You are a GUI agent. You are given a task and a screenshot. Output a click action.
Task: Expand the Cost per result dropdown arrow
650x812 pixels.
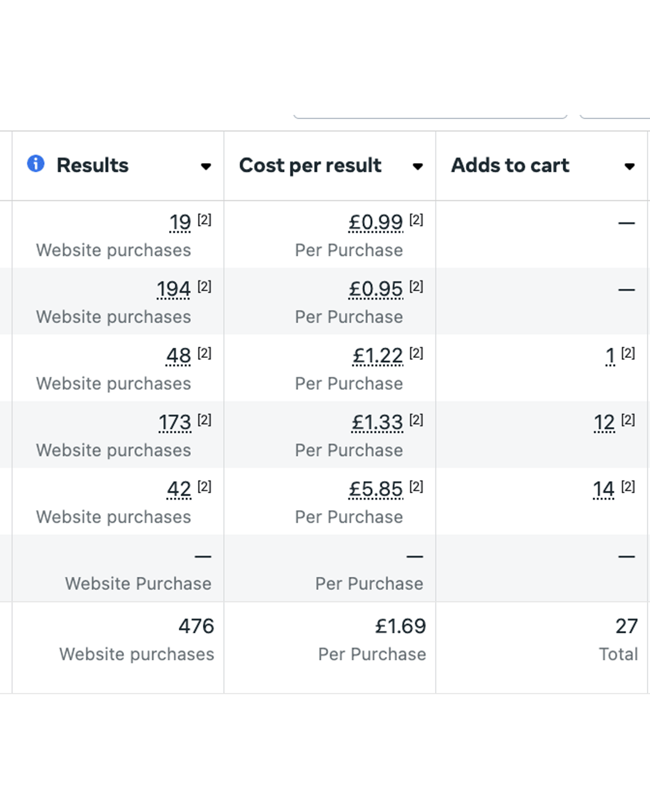[x=418, y=167]
